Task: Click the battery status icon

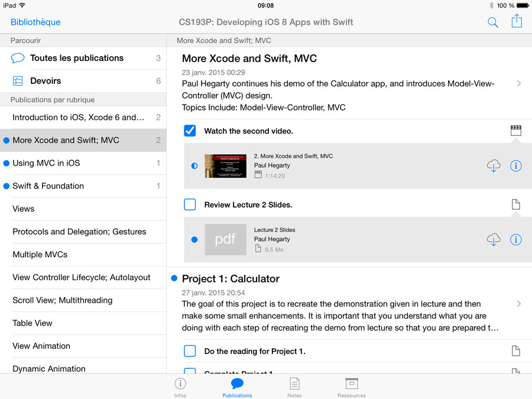Action: pos(523,5)
